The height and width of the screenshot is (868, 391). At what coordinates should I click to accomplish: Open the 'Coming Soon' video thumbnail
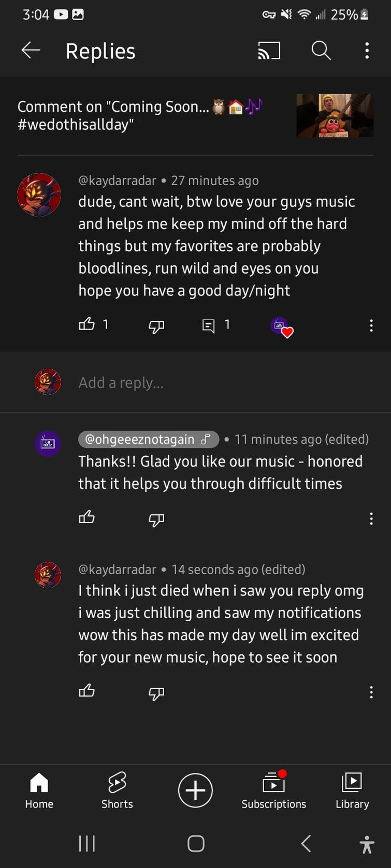click(335, 115)
